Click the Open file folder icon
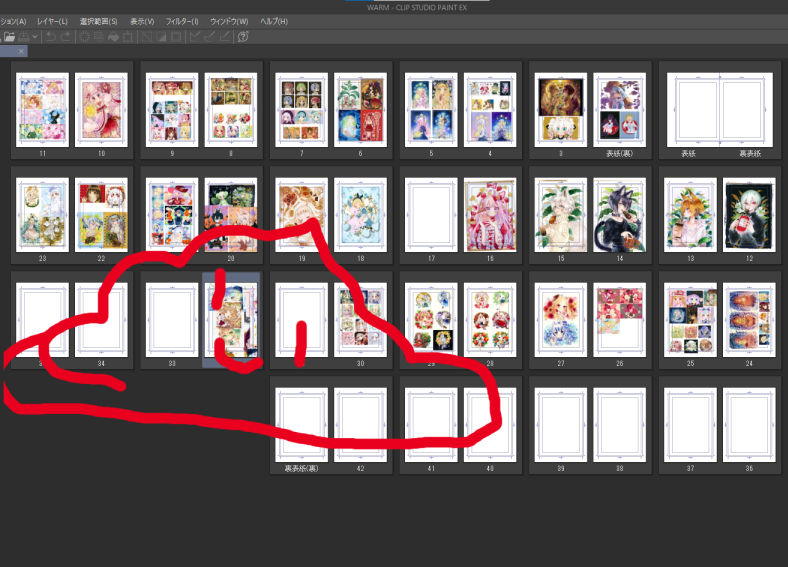 click(x=9, y=37)
